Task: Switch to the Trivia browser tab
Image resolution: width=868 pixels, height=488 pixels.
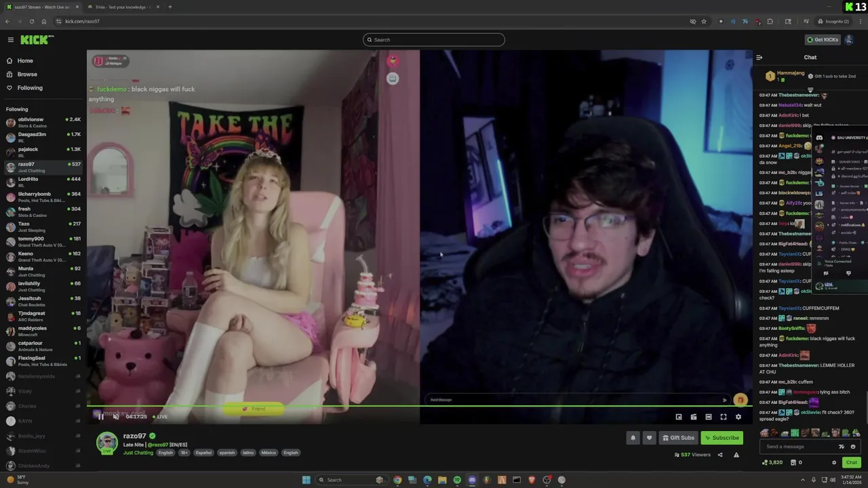Action: click(x=123, y=7)
